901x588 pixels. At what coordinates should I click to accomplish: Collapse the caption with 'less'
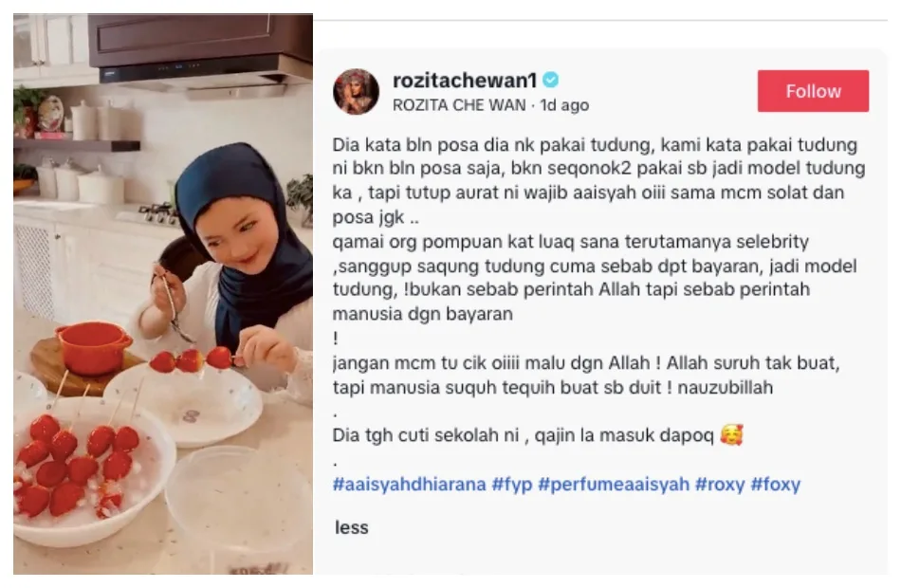click(x=352, y=527)
